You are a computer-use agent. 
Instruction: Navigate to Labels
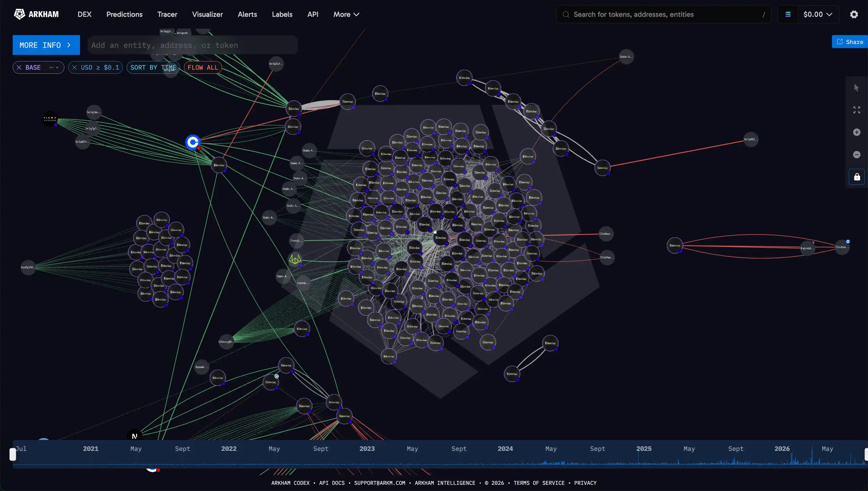point(282,14)
